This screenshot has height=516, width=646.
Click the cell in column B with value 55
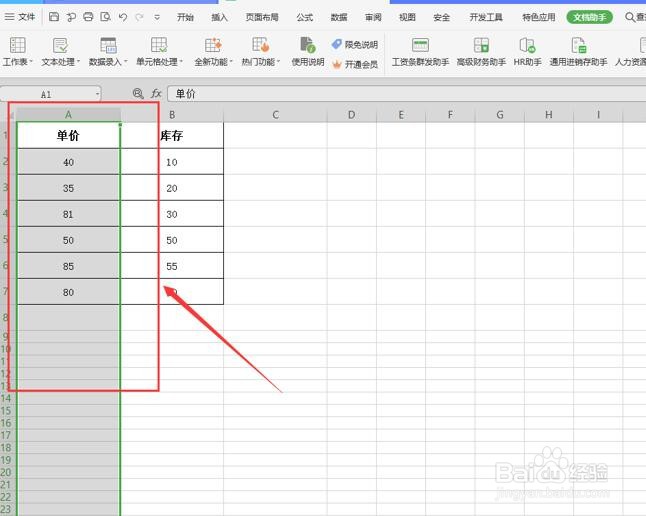point(172,266)
